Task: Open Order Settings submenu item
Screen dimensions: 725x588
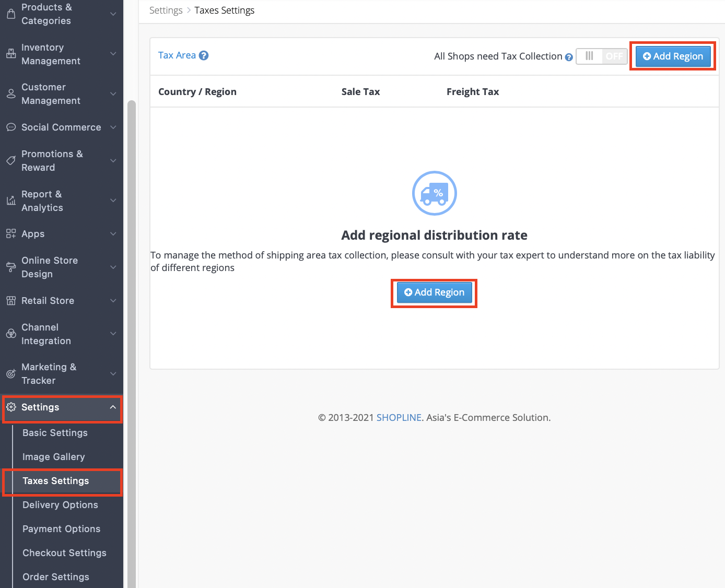Action: pos(55,577)
